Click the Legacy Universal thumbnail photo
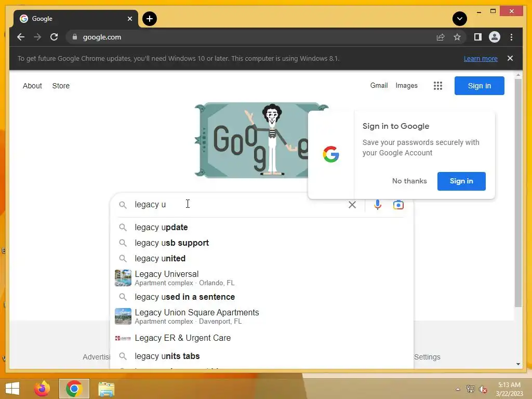Screen dimensions: 532x399 [123, 278]
